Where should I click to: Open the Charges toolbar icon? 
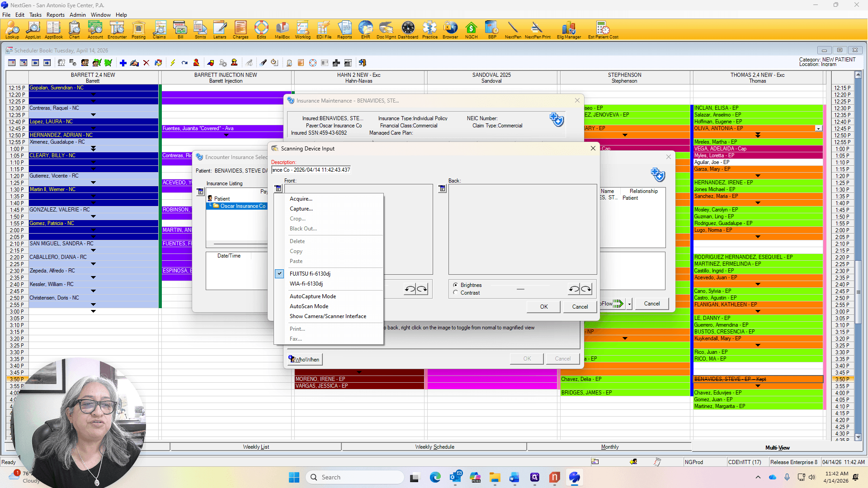pos(241,30)
